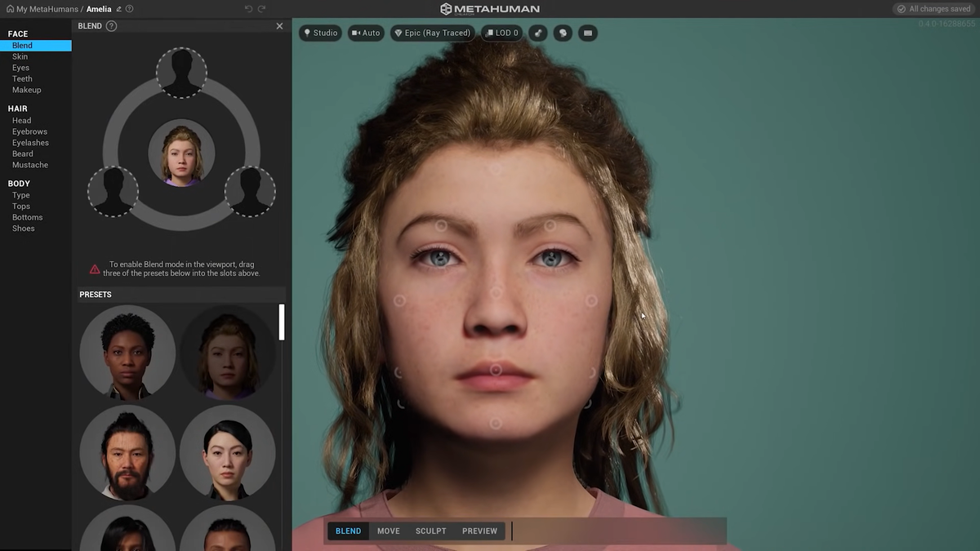This screenshot has height=551, width=980.
Task: Open the Eyes settings
Action: pyautogui.click(x=20, y=68)
